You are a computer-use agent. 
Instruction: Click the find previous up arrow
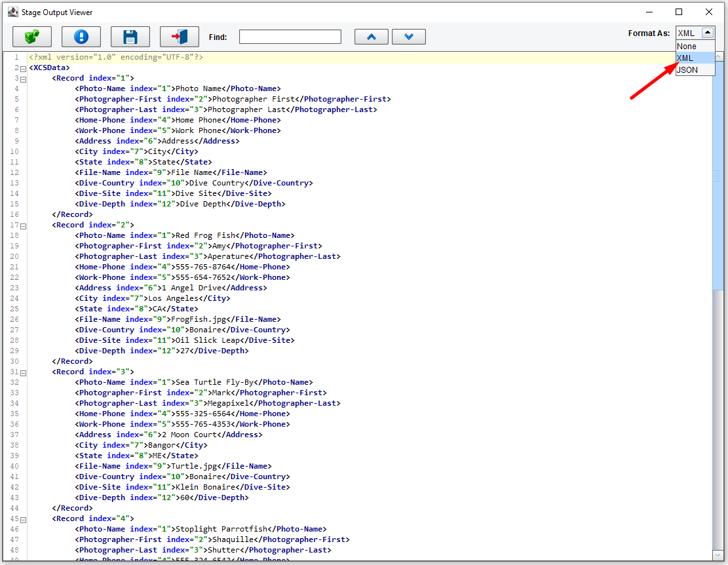(x=372, y=37)
